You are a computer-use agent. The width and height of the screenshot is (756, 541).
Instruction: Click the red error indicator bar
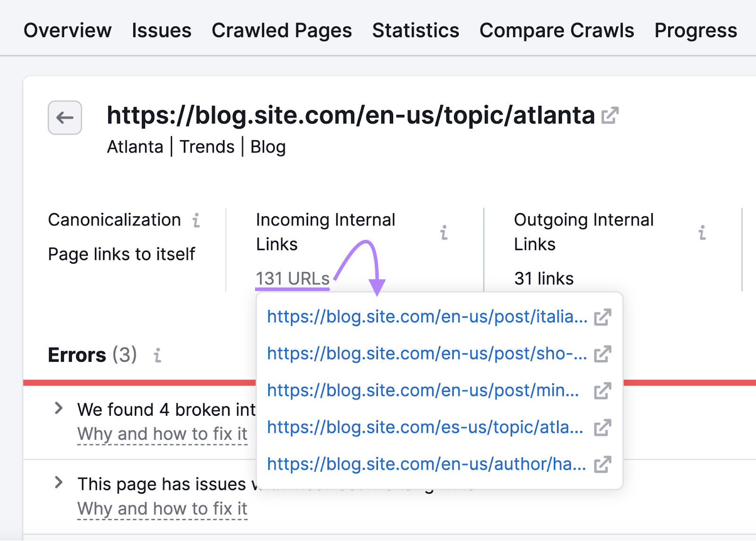click(x=142, y=381)
